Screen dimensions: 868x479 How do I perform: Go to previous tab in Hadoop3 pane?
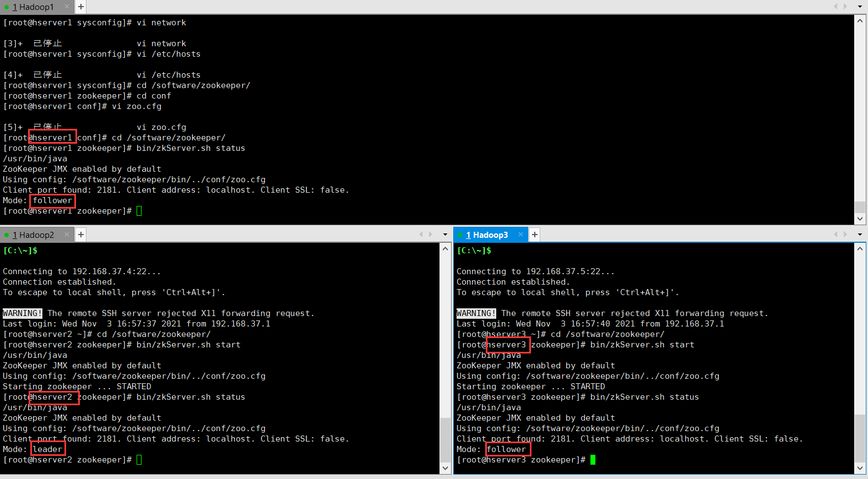836,235
